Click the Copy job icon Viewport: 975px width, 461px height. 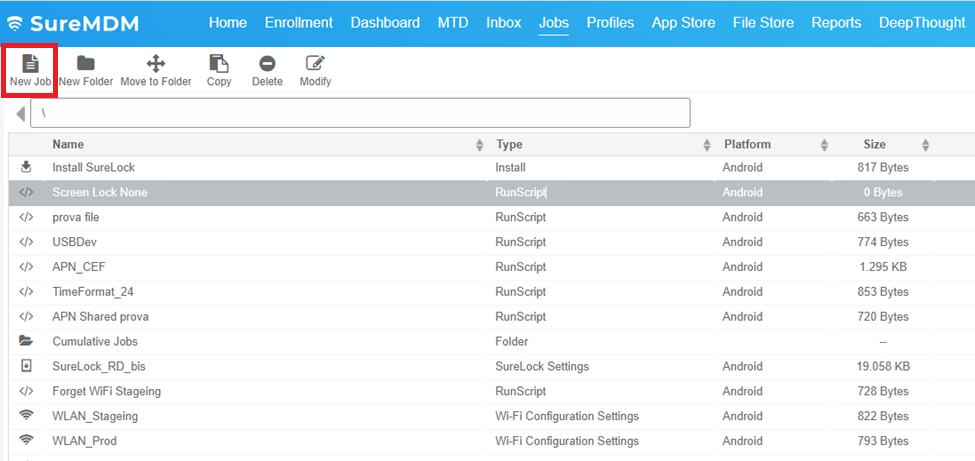[219, 64]
